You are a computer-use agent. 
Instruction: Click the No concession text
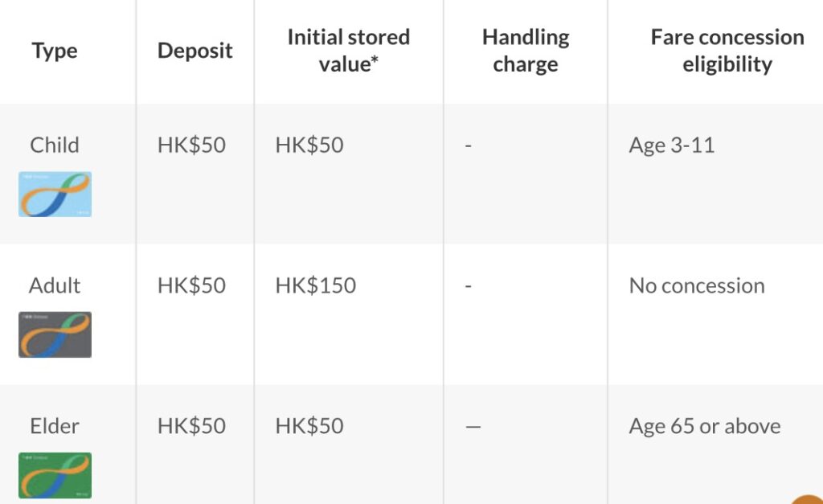pos(697,285)
